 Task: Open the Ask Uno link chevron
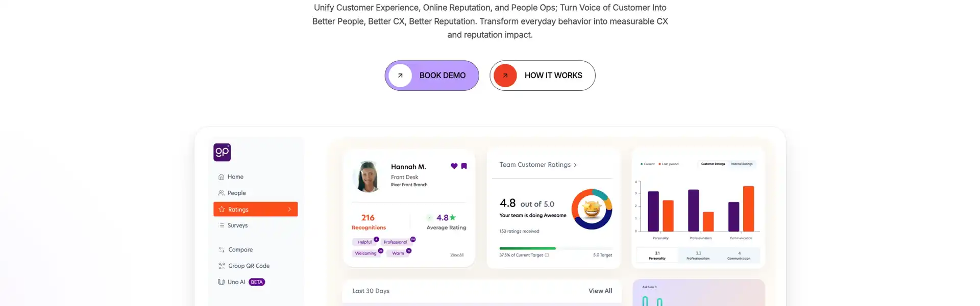pyautogui.click(x=655, y=287)
